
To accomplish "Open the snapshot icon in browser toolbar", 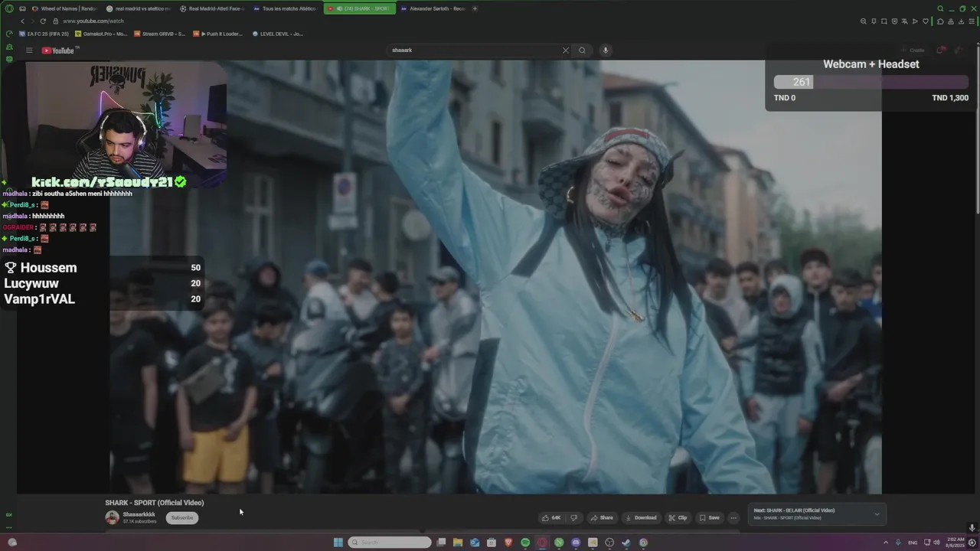I will (884, 21).
